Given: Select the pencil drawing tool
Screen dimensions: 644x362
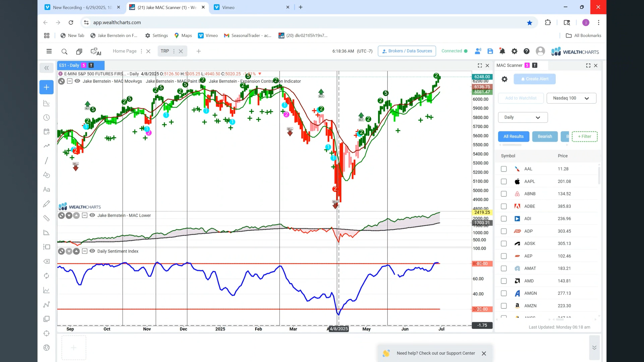Looking at the screenshot, I should pos(47,204).
